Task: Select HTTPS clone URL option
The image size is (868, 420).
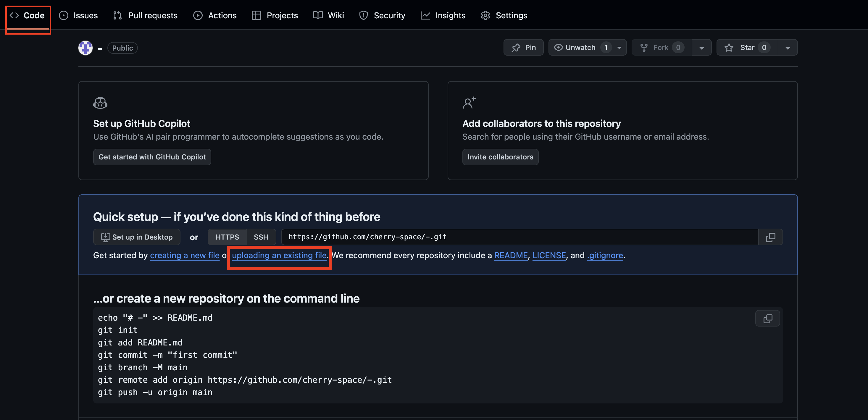Action: 227,237
